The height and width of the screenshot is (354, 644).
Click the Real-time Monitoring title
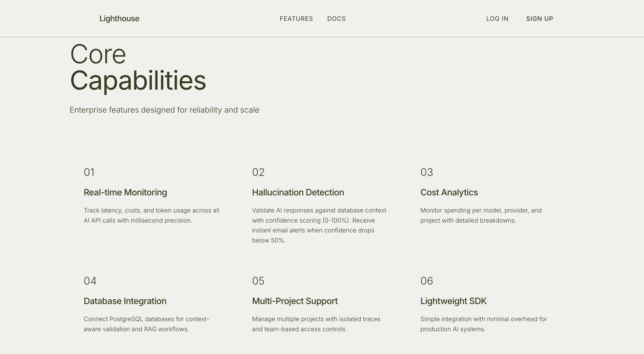click(125, 193)
